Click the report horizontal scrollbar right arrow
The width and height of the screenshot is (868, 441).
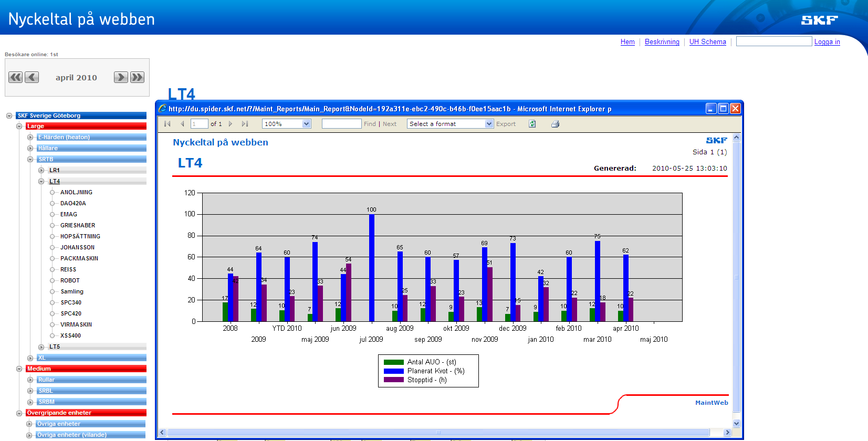[727, 433]
